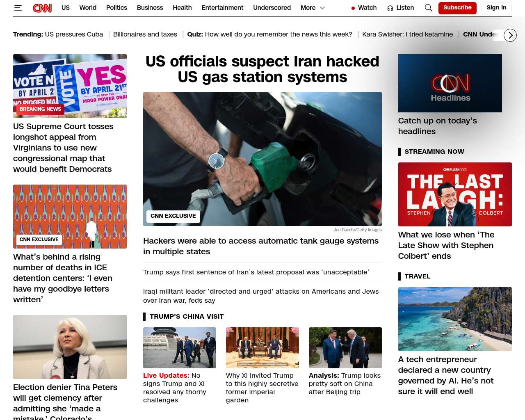Go to the Business section
Image resolution: width=525 pixels, height=420 pixels.
pyautogui.click(x=150, y=8)
